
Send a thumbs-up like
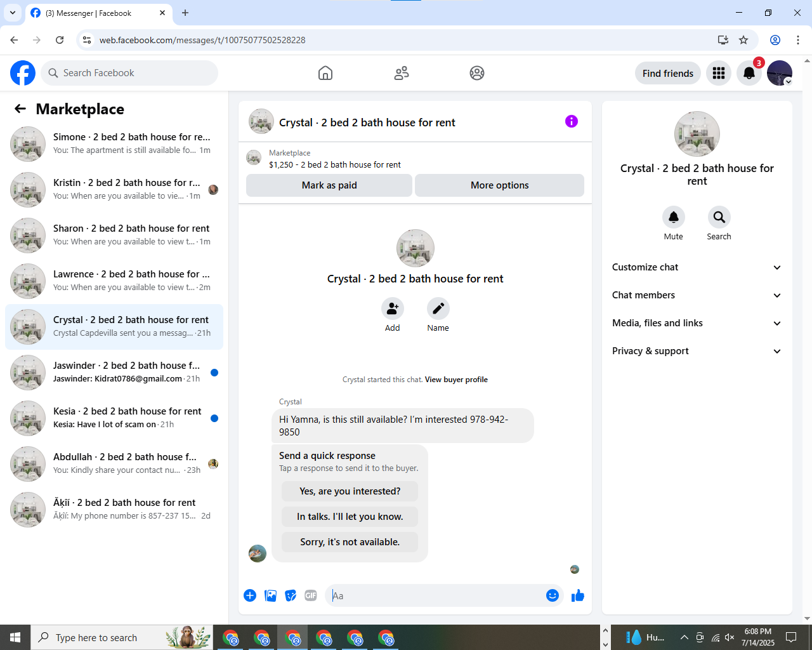578,595
